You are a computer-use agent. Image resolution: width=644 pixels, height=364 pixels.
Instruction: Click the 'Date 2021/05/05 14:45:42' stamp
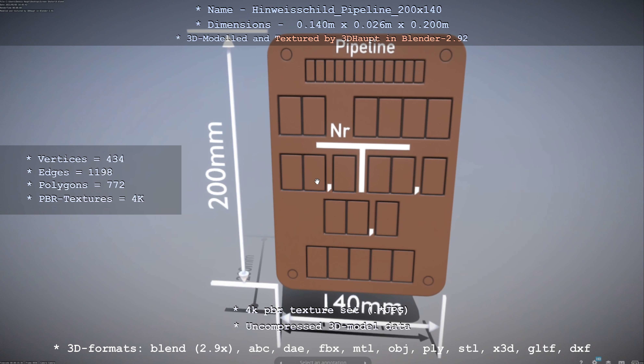point(14,5)
